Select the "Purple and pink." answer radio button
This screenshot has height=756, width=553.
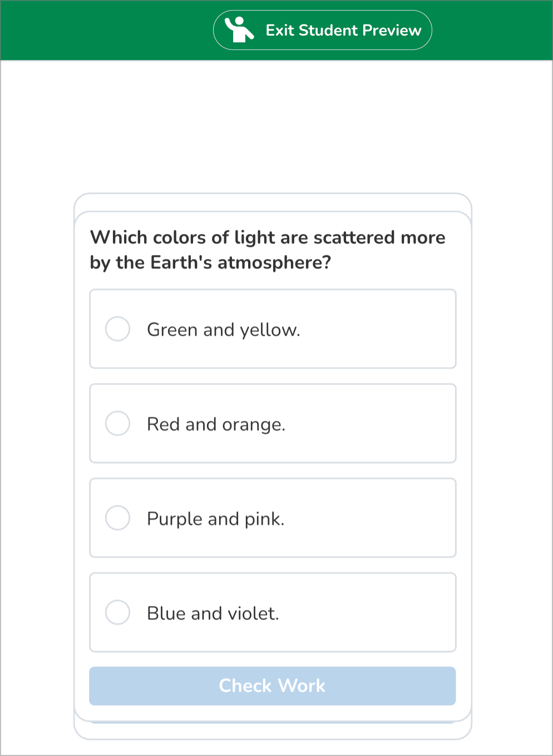117,518
